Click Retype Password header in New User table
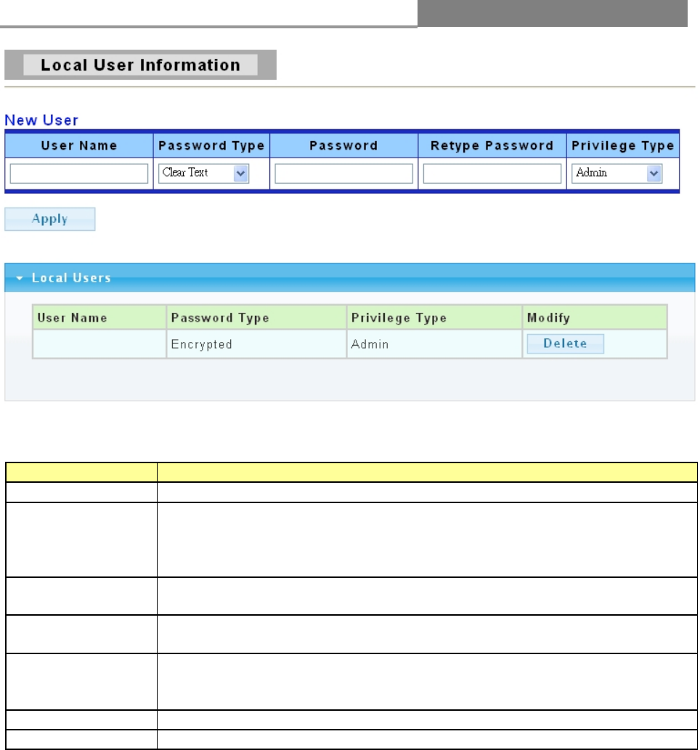This screenshot has width=700, height=750. click(492, 145)
